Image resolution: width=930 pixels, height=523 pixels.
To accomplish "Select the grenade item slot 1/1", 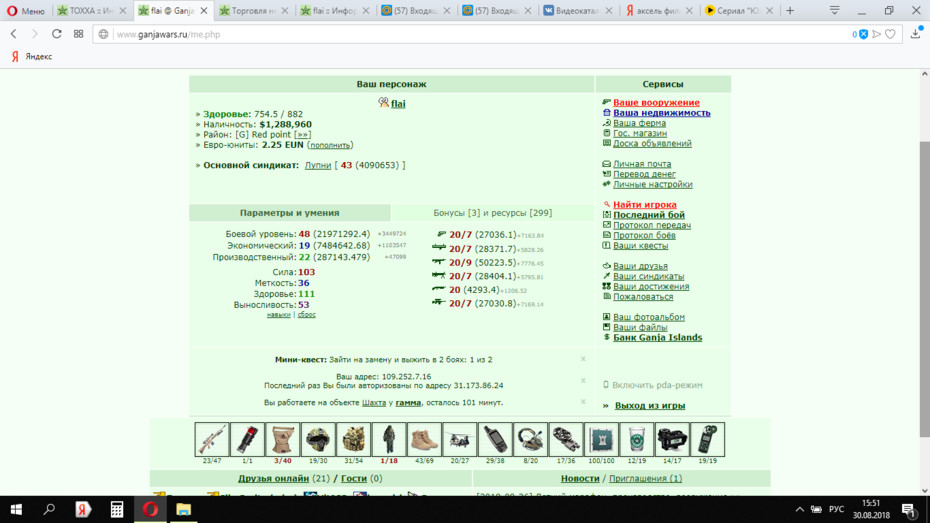I will 247,439.
